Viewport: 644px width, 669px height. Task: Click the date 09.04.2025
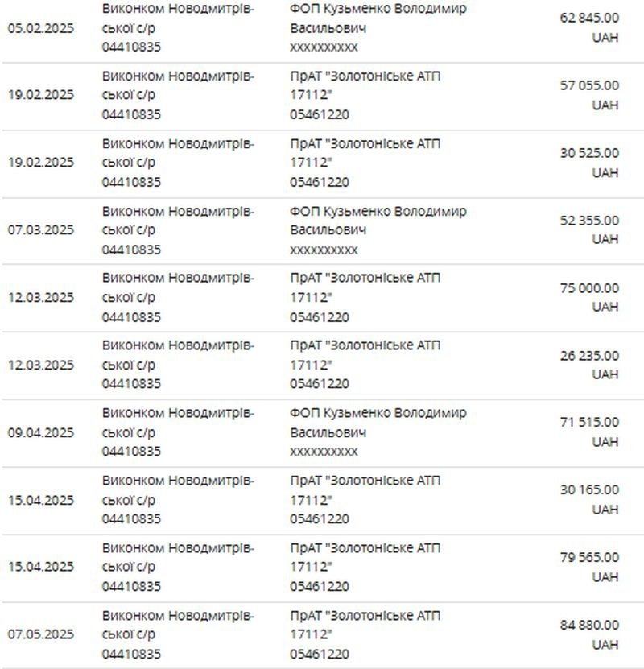pyautogui.click(x=40, y=432)
